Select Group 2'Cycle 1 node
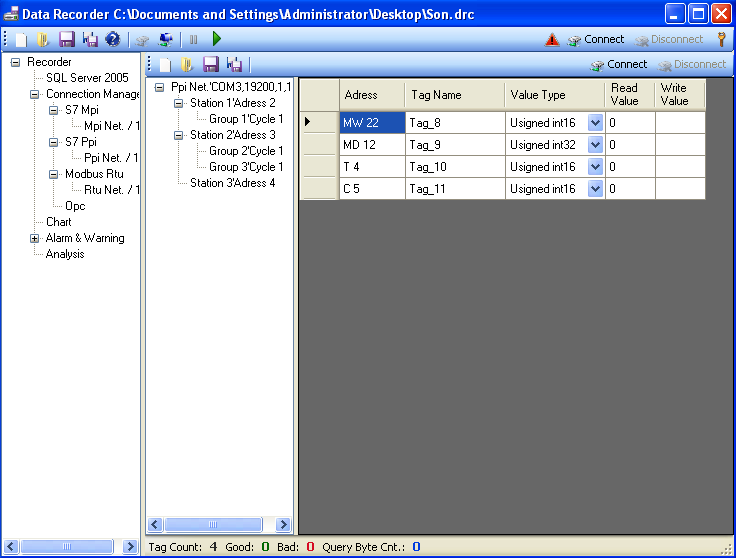The width and height of the screenshot is (736, 558). coord(246,151)
